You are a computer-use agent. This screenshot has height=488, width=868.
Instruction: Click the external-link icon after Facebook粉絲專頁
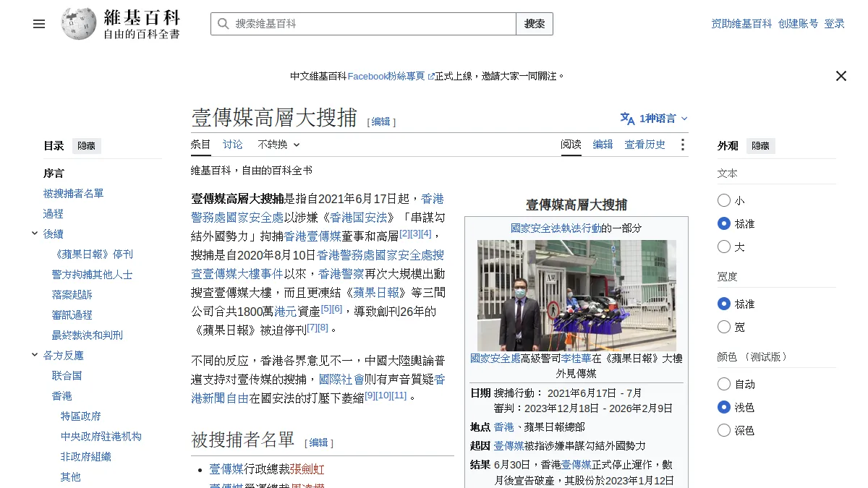point(431,77)
